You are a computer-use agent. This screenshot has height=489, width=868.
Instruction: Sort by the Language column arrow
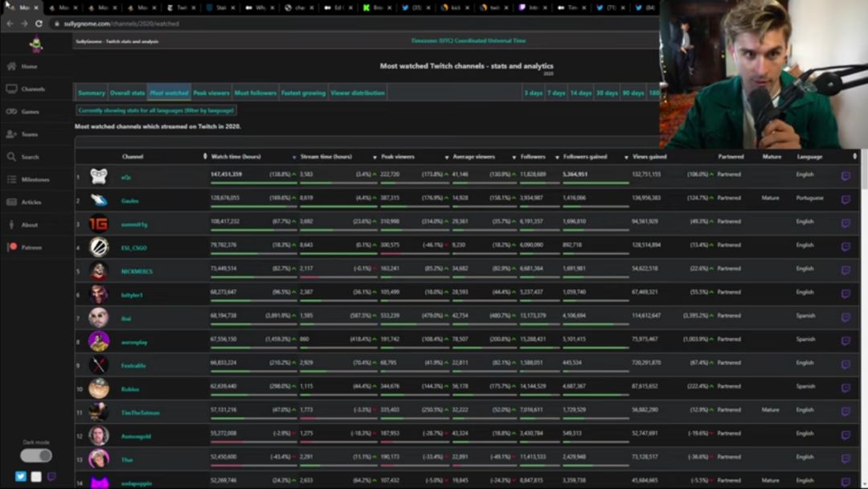(854, 157)
